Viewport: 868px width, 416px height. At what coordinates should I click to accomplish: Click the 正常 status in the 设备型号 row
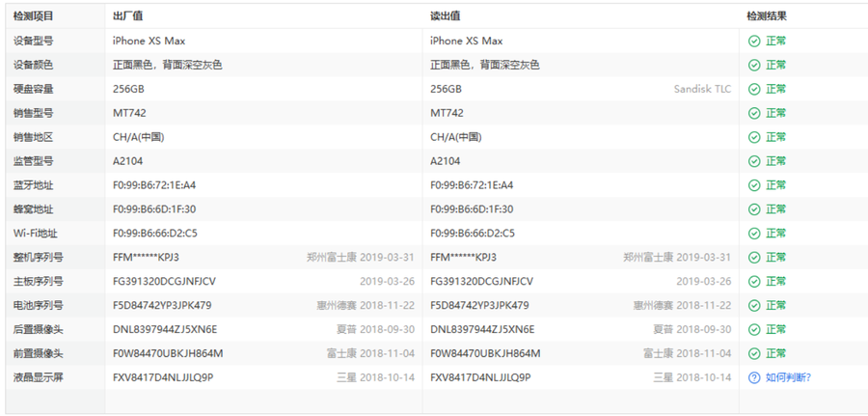(775, 41)
